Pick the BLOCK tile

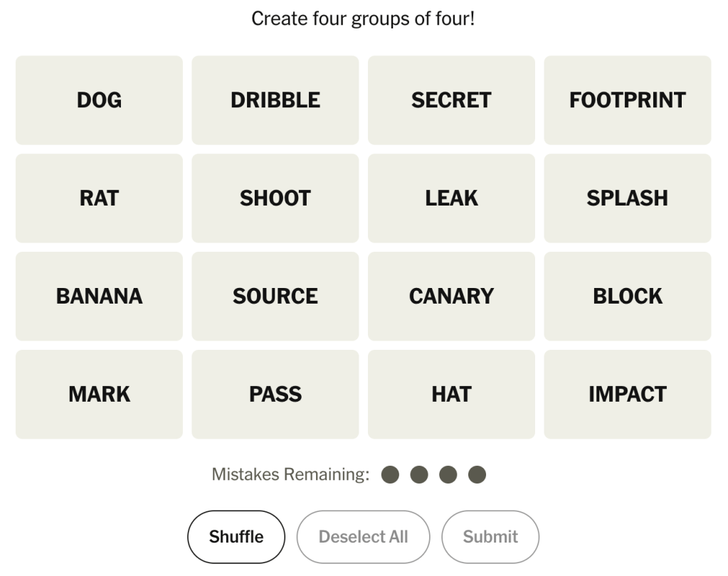627,296
